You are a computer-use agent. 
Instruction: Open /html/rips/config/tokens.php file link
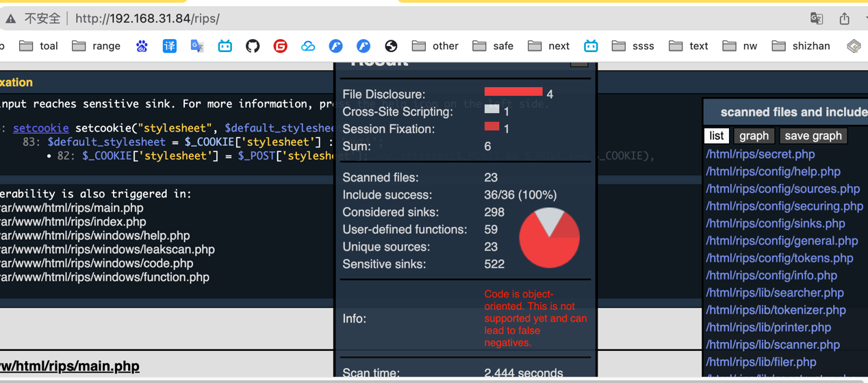pos(780,258)
